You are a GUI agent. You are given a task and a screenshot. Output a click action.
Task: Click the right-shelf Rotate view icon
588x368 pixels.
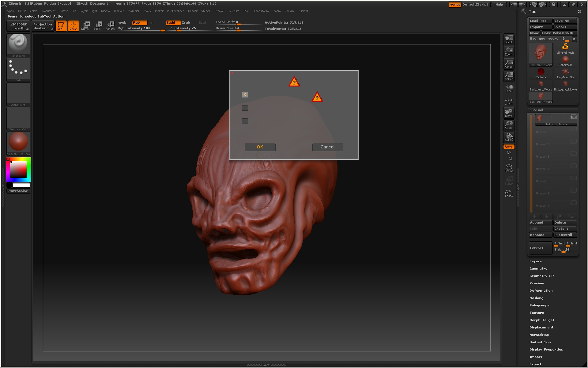tap(509, 137)
